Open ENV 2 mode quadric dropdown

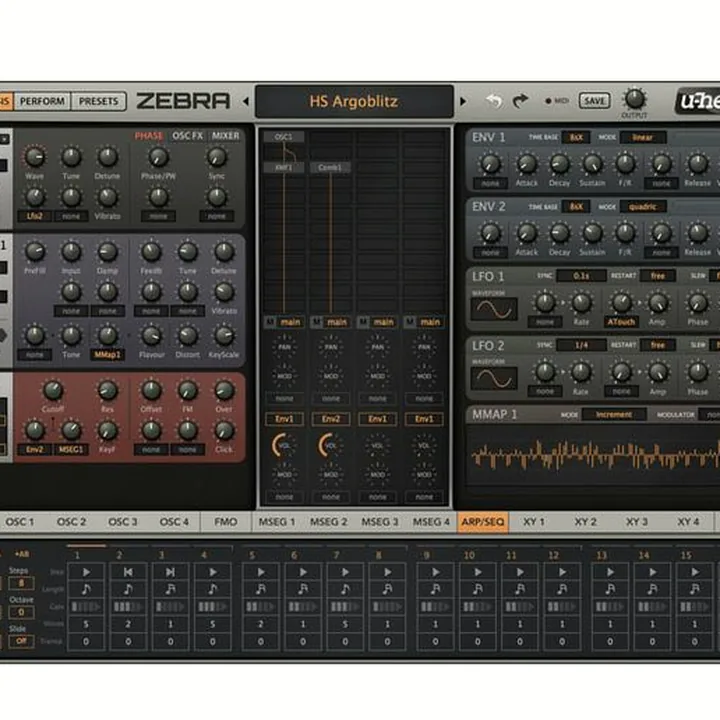pos(642,207)
